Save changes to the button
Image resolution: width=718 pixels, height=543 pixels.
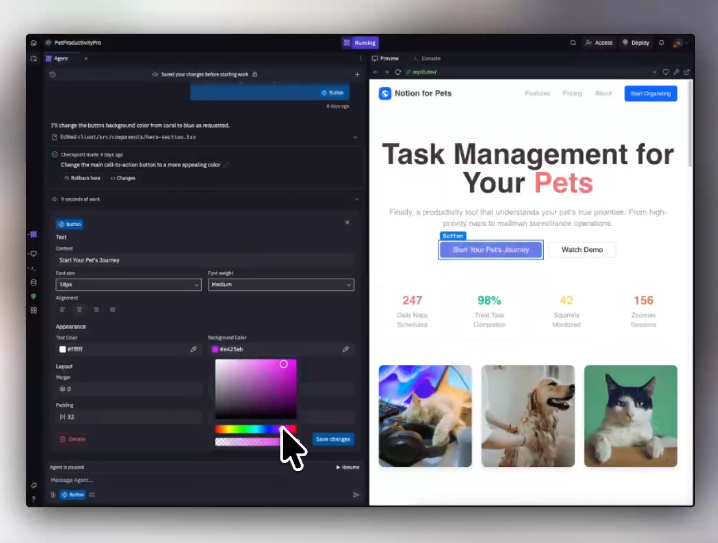point(333,439)
